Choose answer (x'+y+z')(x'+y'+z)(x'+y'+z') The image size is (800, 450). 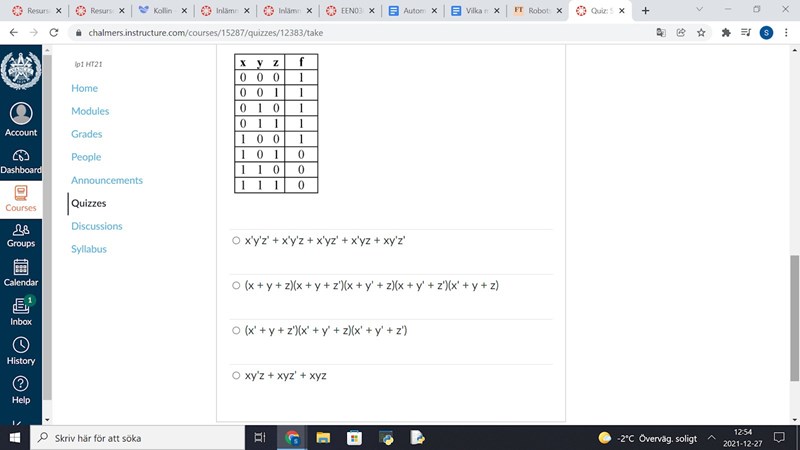(236, 331)
